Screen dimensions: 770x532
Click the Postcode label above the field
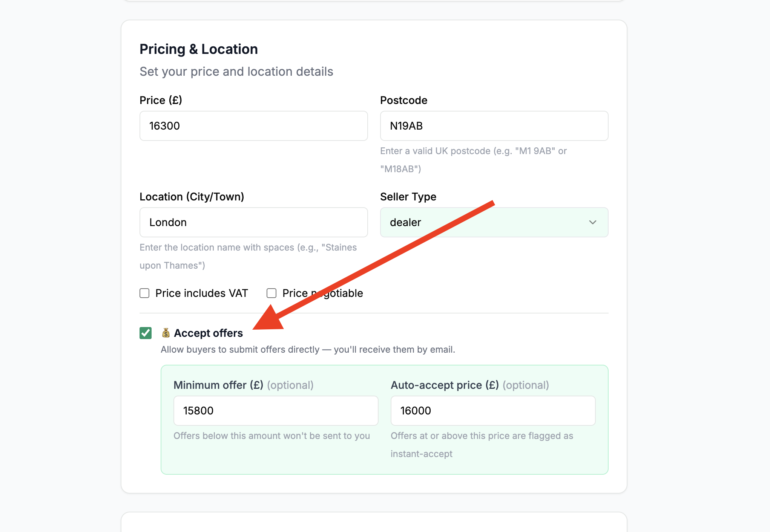click(x=403, y=100)
